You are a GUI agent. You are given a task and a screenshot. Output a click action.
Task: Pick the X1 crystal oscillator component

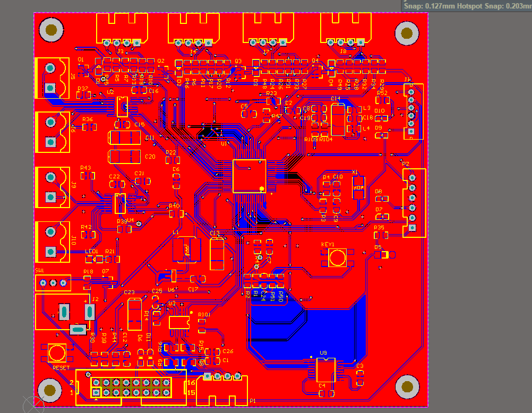coord(358,187)
